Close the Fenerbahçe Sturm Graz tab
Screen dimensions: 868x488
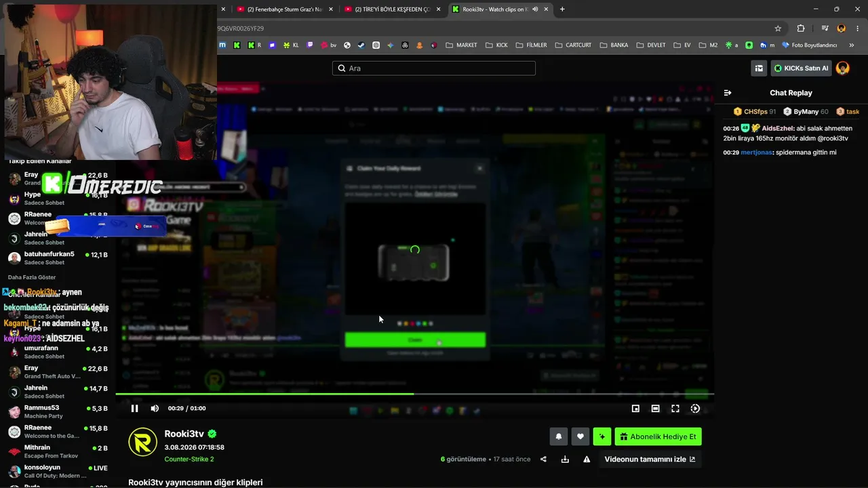point(331,9)
